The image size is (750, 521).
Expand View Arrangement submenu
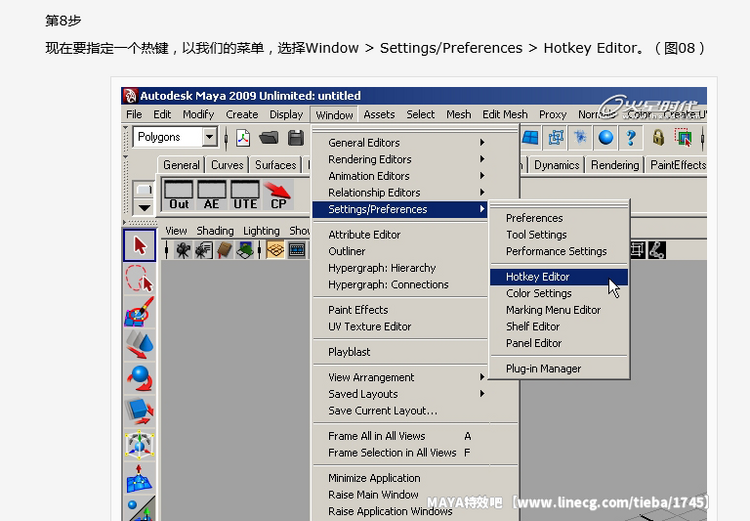coord(405,377)
